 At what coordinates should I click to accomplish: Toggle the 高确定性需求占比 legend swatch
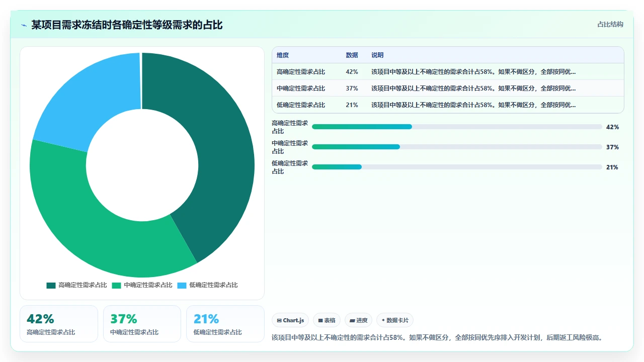coord(51,286)
